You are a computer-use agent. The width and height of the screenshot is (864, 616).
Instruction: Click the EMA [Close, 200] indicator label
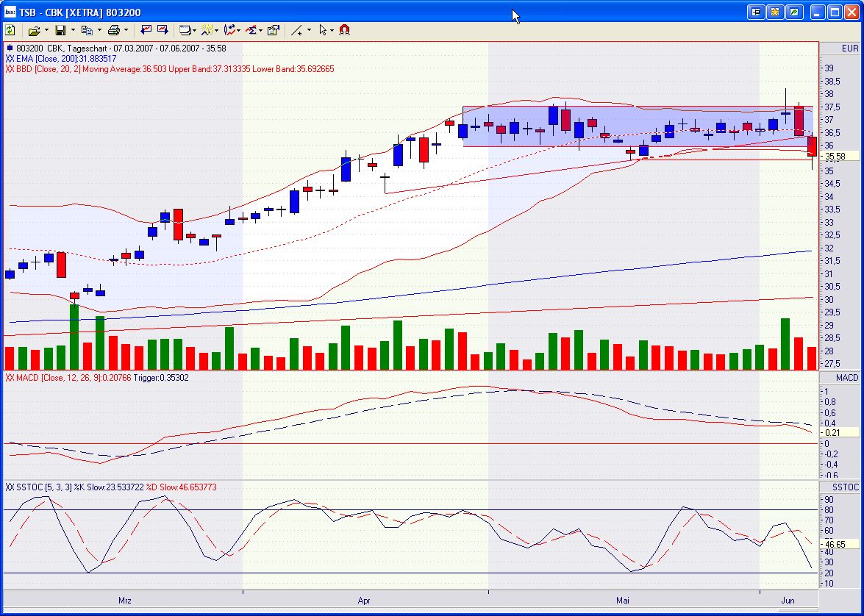[61, 58]
